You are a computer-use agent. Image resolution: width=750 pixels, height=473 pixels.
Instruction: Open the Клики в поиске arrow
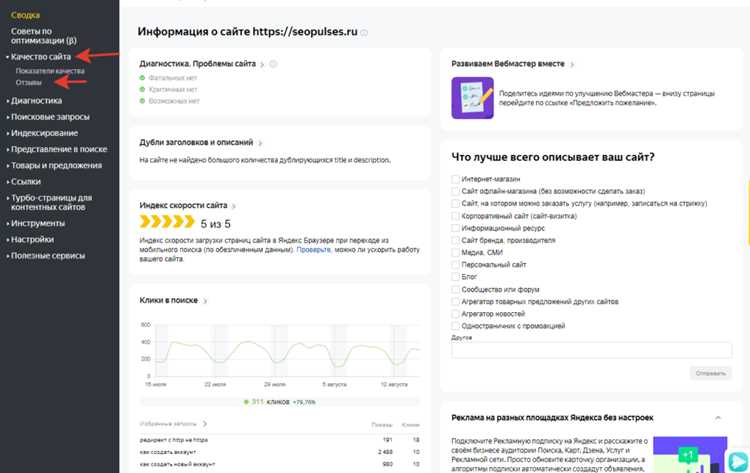[x=205, y=301]
